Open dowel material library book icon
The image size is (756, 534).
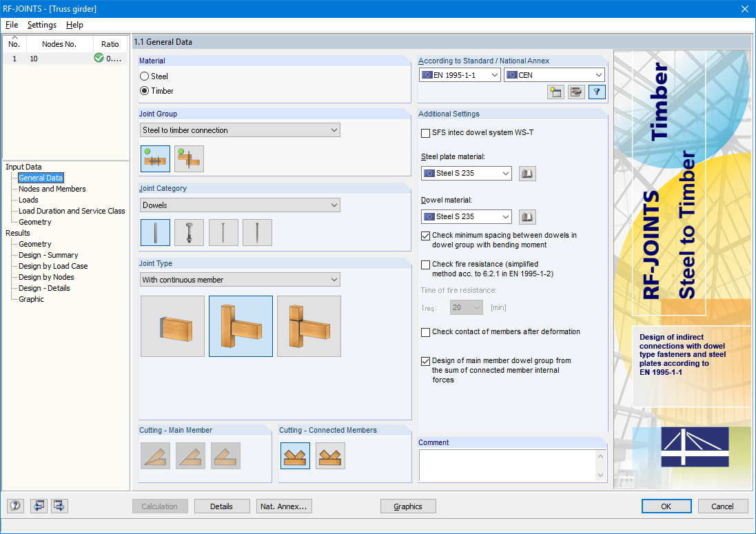click(527, 217)
